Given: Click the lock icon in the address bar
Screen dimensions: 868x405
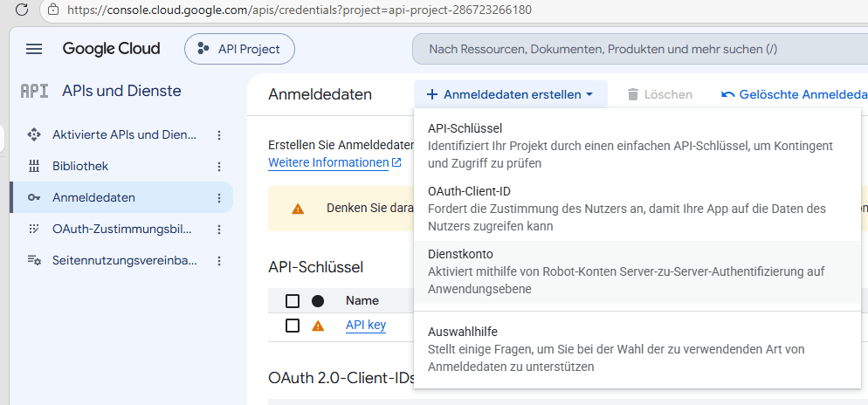Looking at the screenshot, I should (53, 10).
